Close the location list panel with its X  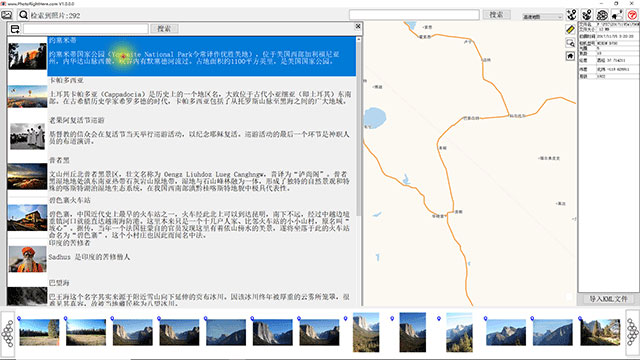358,27
